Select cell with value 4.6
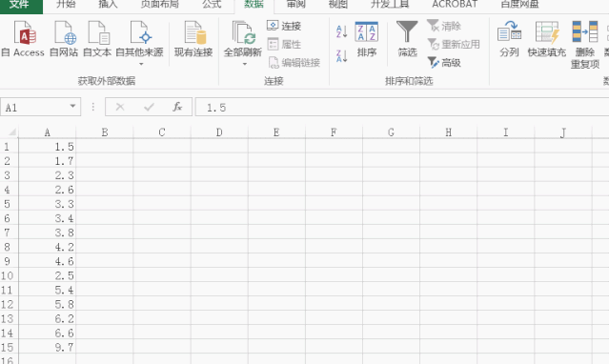Viewport: 609px width, 364px height. pos(47,261)
